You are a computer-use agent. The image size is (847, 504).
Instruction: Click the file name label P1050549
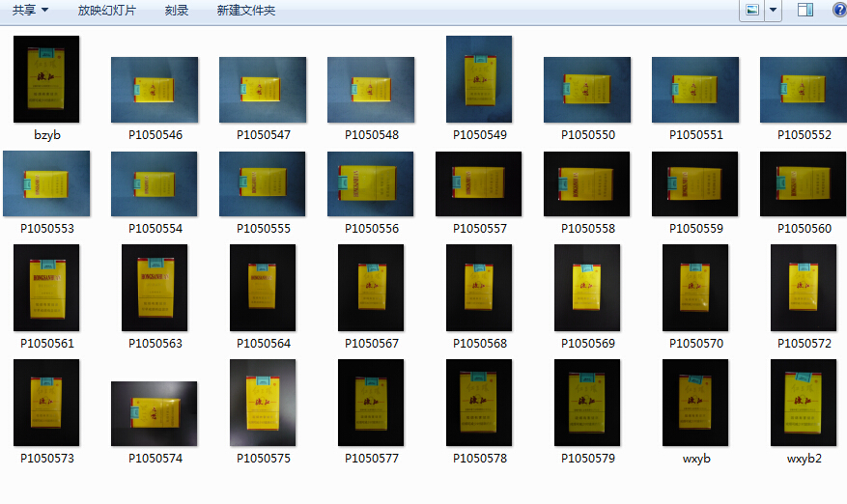tap(480, 135)
